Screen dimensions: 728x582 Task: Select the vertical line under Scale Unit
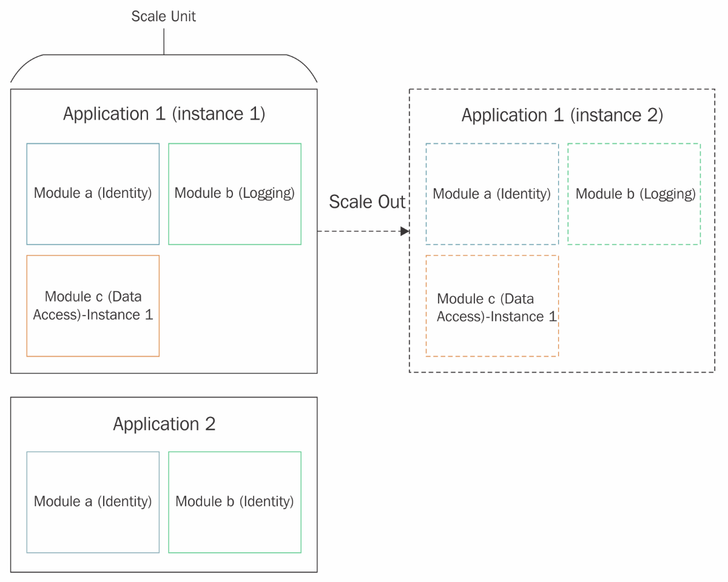[x=164, y=41]
